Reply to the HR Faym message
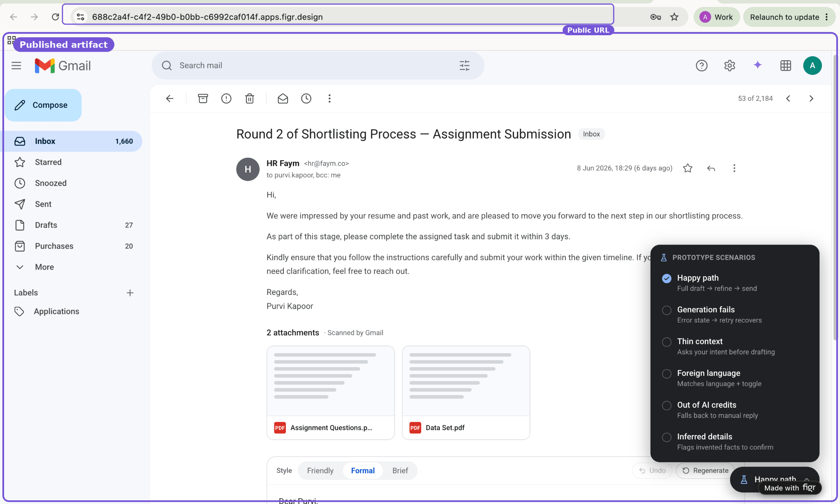This screenshot has width=840, height=504. coord(711,168)
